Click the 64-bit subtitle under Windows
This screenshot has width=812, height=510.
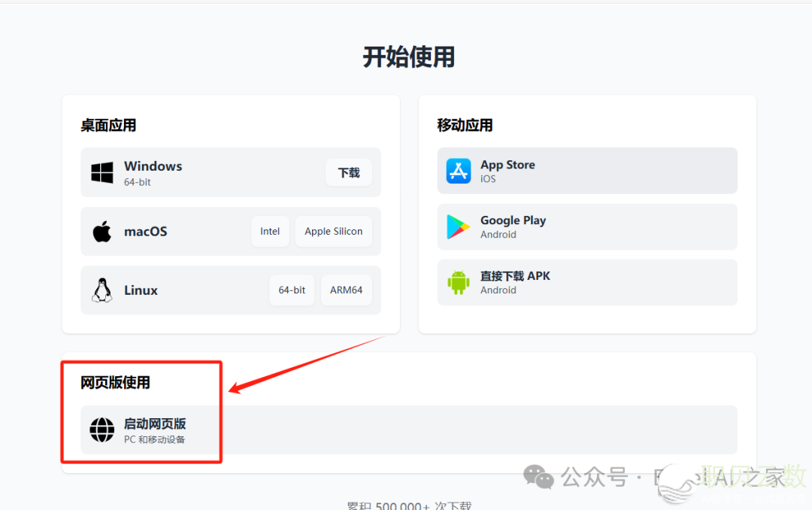tap(138, 182)
